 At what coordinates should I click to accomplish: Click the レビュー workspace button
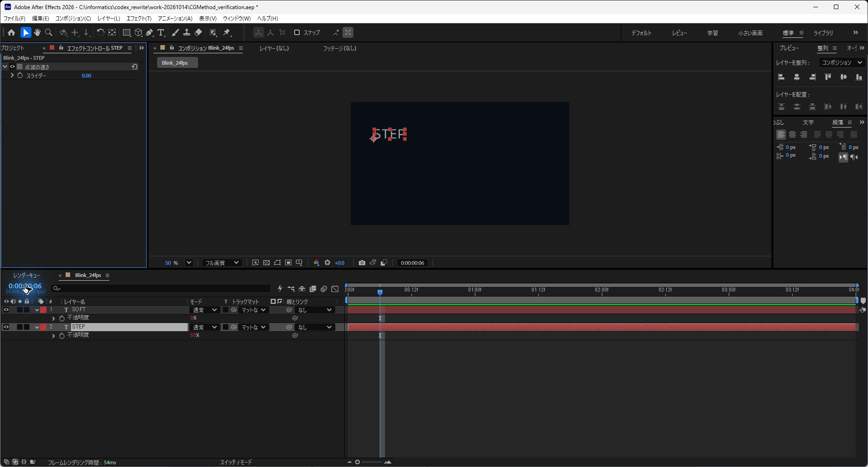pos(679,33)
